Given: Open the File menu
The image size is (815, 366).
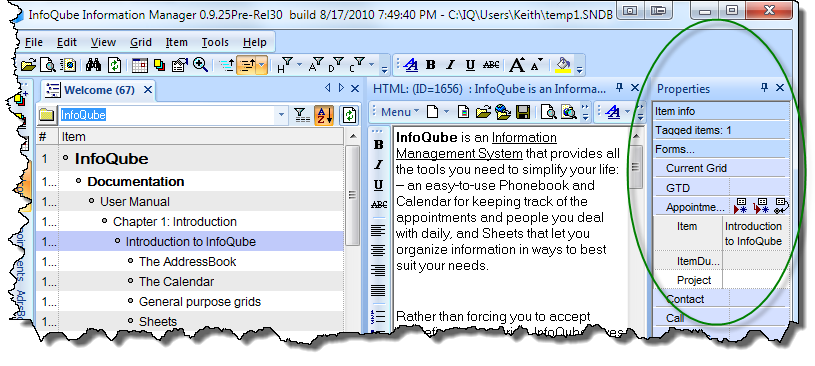Looking at the screenshot, I should 34,42.
